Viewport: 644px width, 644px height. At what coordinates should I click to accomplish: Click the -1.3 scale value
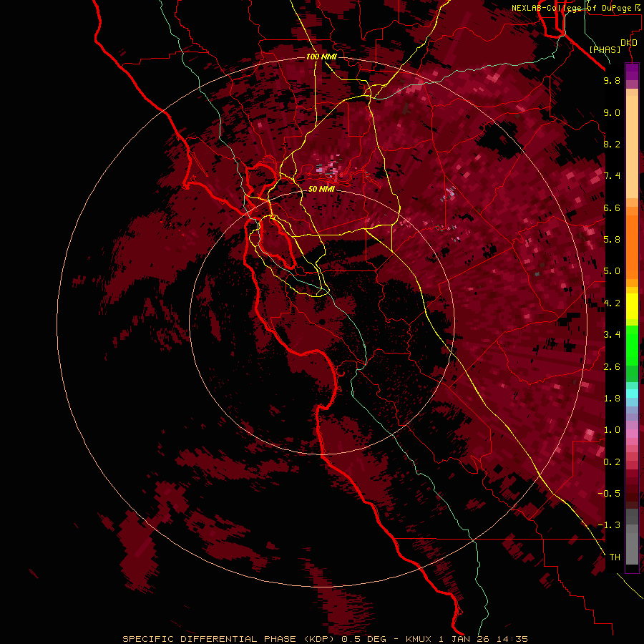point(609,525)
